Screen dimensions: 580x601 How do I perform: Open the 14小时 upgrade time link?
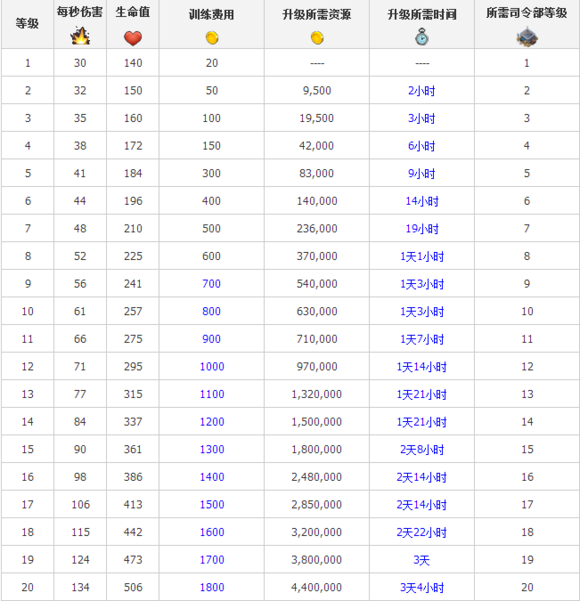pyautogui.click(x=422, y=201)
